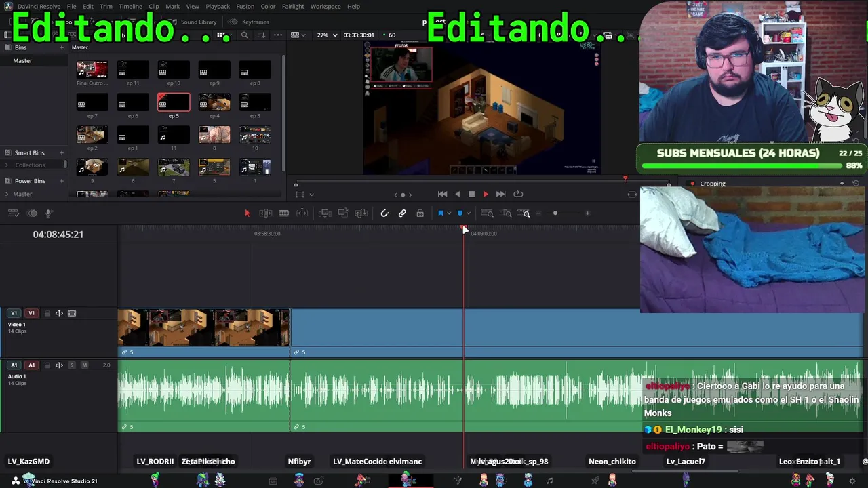The width and height of the screenshot is (868, 488).
Task: Toggle Linked Selection chain icon
Action: tap(402, 213)
